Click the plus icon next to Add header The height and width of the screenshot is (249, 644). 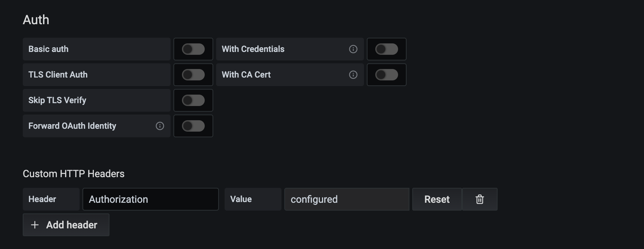pos(34,225)
